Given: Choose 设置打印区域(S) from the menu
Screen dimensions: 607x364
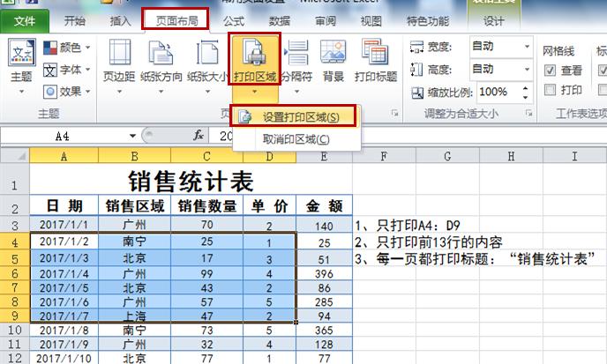Looking at the screenshot, I should click(294, 116).
